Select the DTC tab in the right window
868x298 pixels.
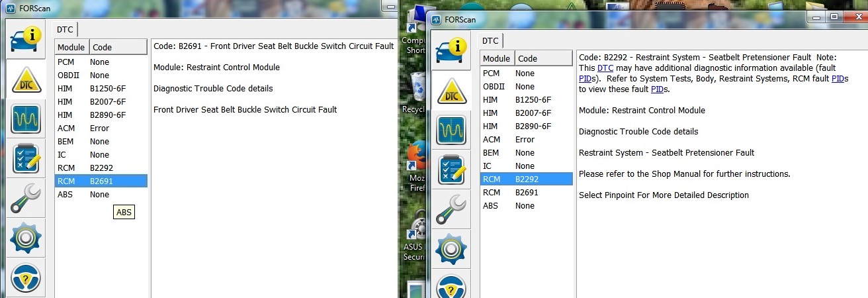tap(490, 40)
